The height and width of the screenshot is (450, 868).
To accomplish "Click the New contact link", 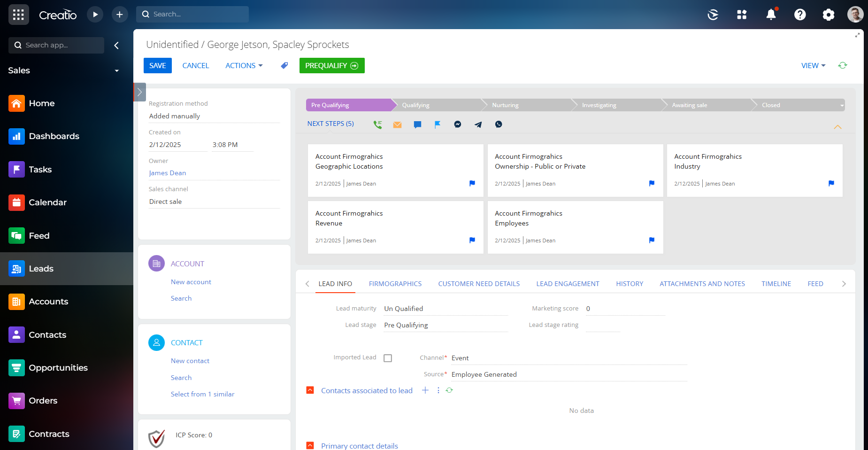I will [x=190, y=361].
